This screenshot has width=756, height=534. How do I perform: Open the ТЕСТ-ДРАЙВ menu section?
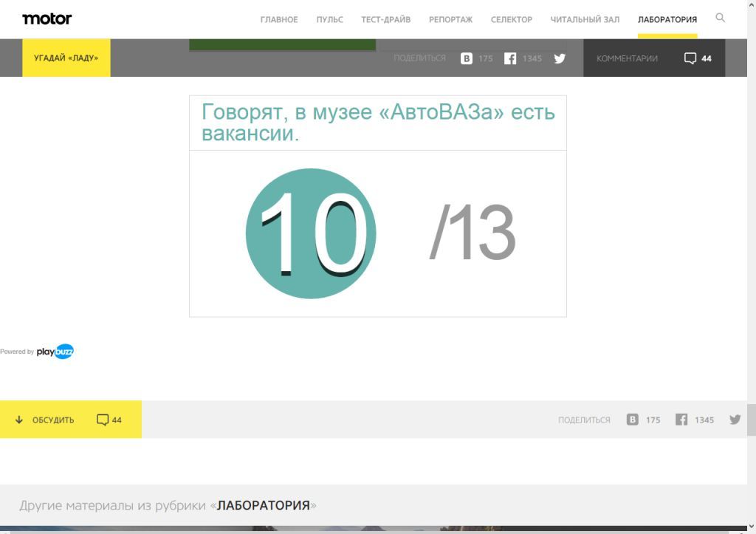coord(385,19)
